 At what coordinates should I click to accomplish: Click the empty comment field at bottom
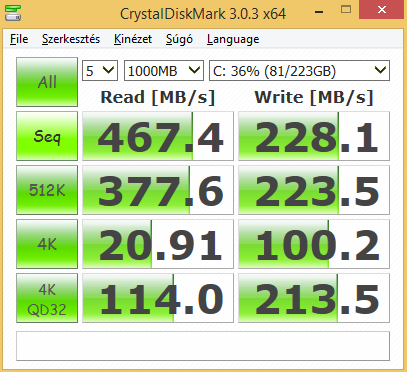203,346
